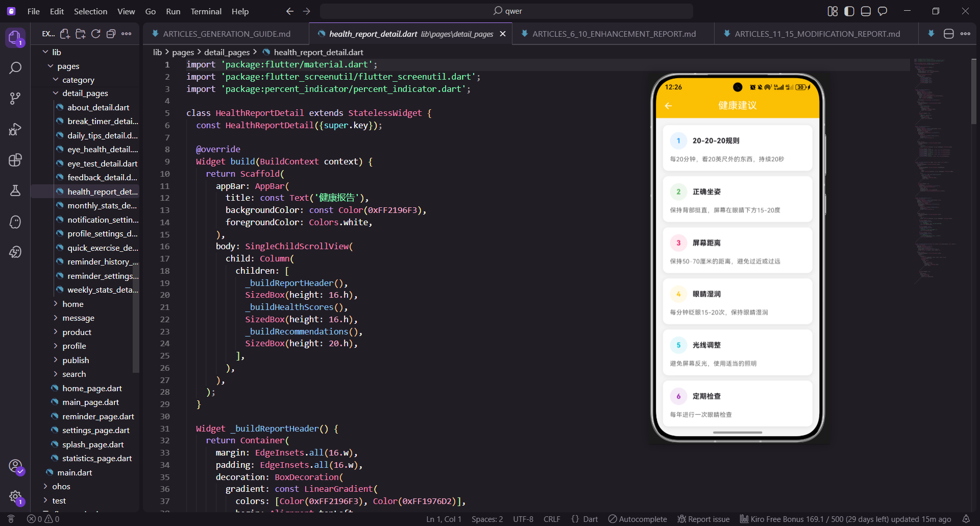Toggle the bottom panel visibility
980x526 pixels.
pyautogui.click(x=866, y=11)
